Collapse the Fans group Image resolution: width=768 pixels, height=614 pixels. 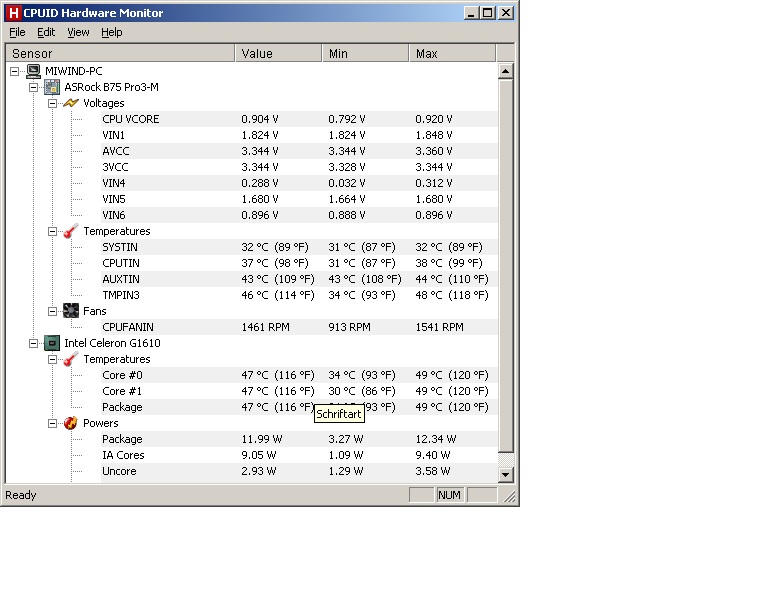point(52,311)
